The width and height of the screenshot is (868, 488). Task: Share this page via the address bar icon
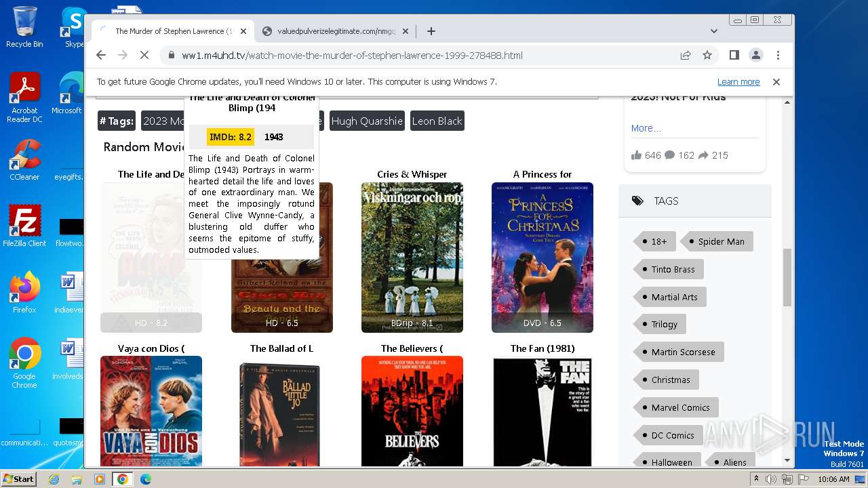coord(686,55)
